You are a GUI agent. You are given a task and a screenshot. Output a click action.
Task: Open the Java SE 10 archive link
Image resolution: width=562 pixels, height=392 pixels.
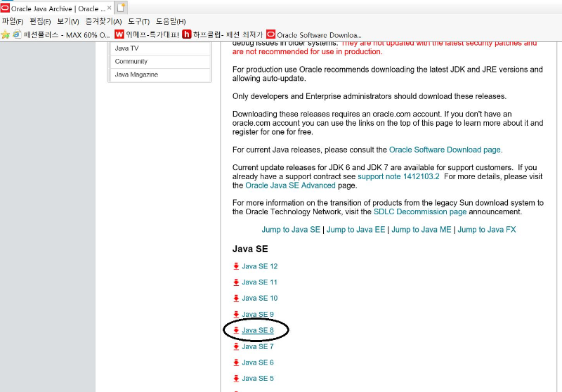click(x=259, y=298)
